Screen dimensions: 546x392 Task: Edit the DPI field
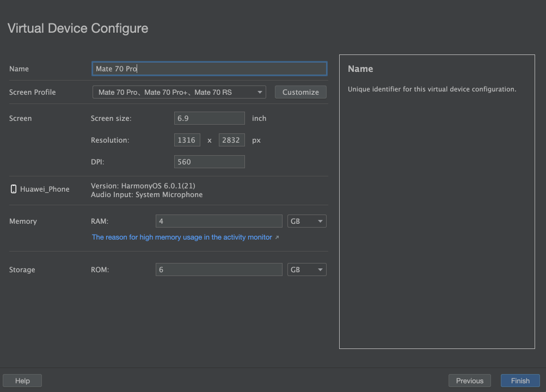(x=209, y=162)
